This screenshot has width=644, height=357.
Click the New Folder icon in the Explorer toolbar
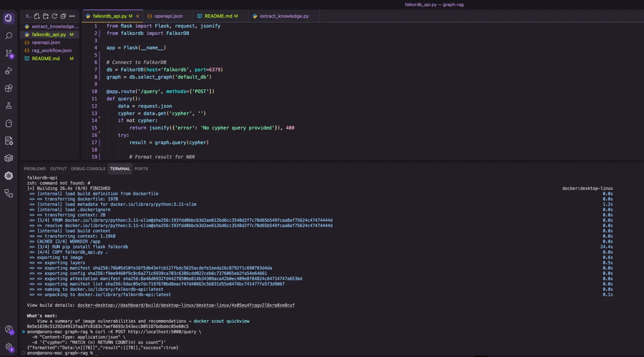pos(46,16)
